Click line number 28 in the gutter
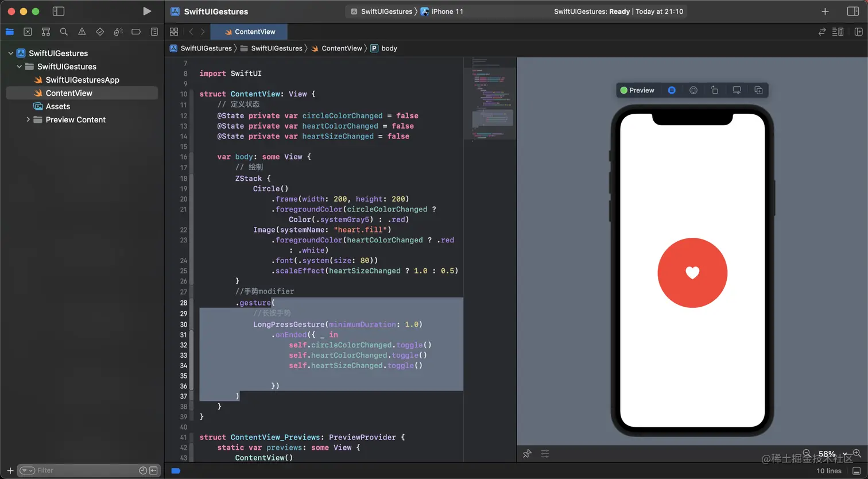 pos(184,303)
